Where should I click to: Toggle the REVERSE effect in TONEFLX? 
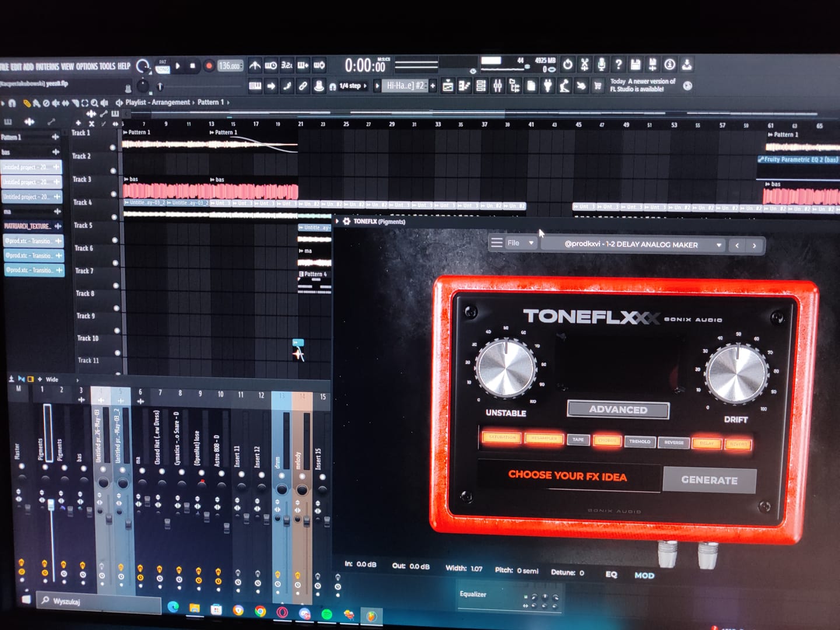coord(674,443)
